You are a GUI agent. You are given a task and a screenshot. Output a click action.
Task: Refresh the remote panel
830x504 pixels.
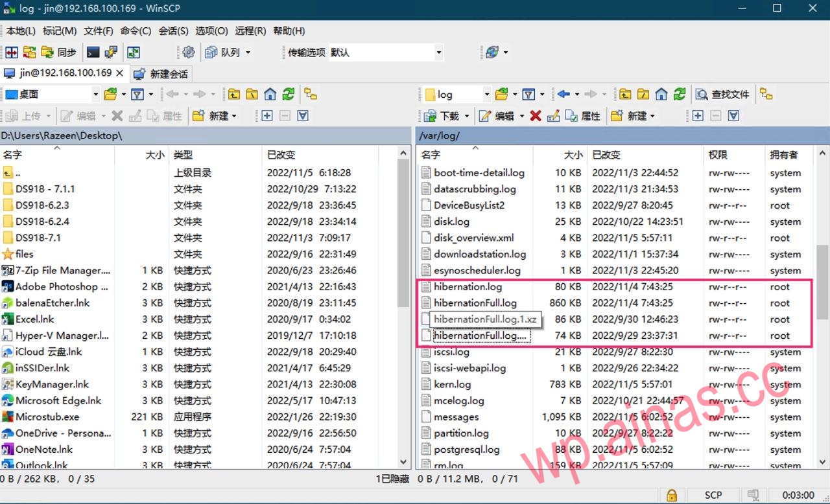679,95
